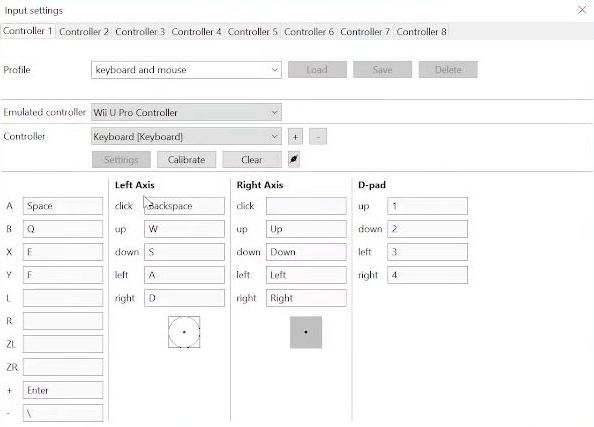Remove the controller with the minus button

pyautogui.click(x=318, y=137)
